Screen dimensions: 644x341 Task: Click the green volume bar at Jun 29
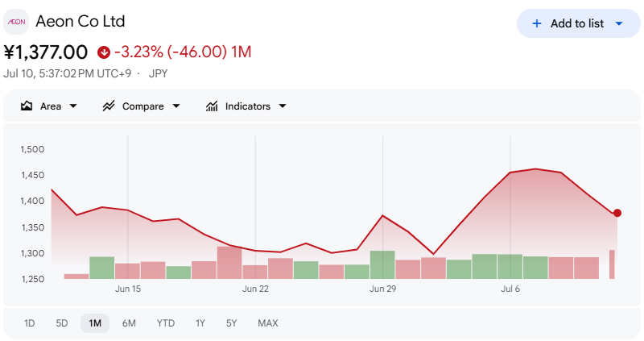382,265
